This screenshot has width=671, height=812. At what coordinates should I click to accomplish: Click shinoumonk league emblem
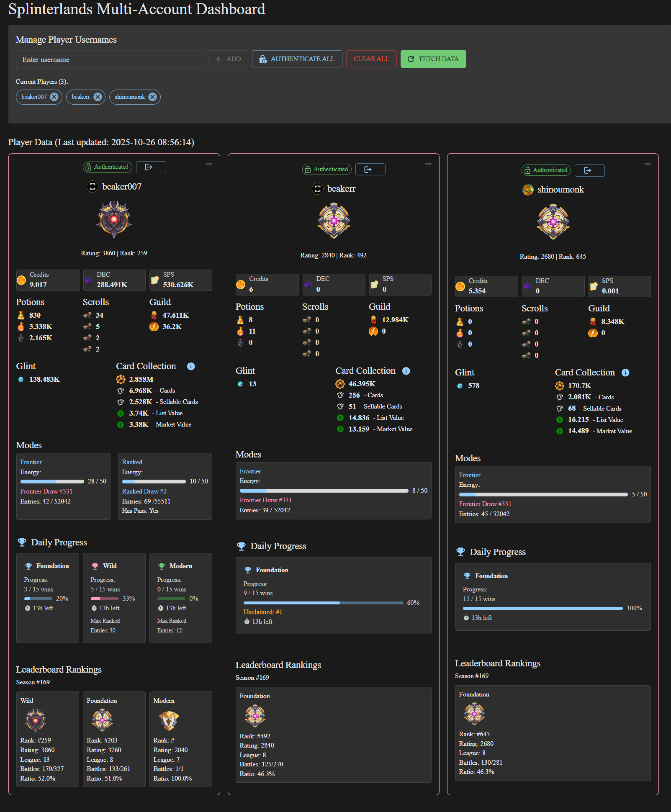[x=553, y=222]
